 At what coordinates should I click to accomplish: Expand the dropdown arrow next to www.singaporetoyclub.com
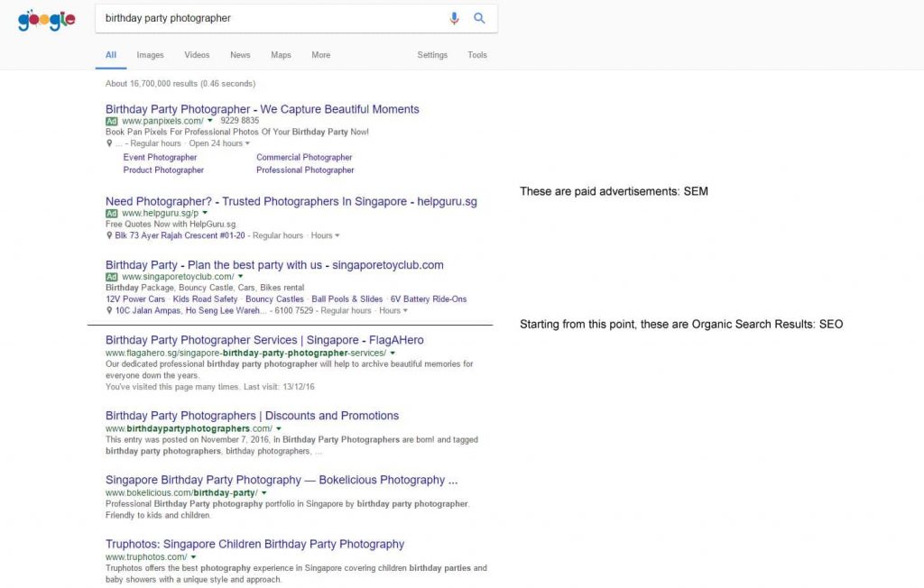pyautogui.click(x=240, y=276)
